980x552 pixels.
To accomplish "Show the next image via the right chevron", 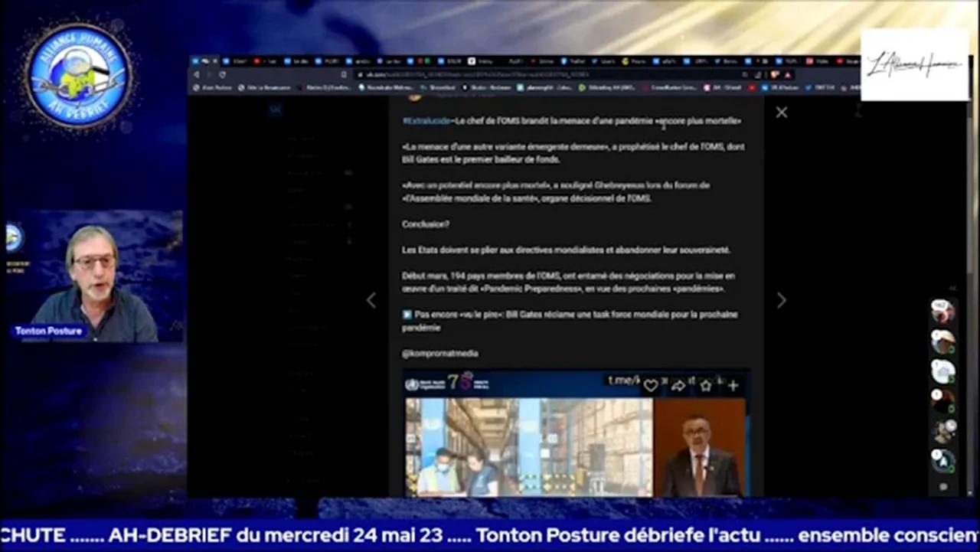I will pos(781,300).
